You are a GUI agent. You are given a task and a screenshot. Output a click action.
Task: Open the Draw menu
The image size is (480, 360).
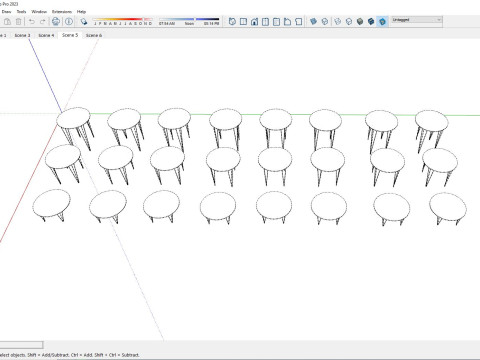point(6,12)
